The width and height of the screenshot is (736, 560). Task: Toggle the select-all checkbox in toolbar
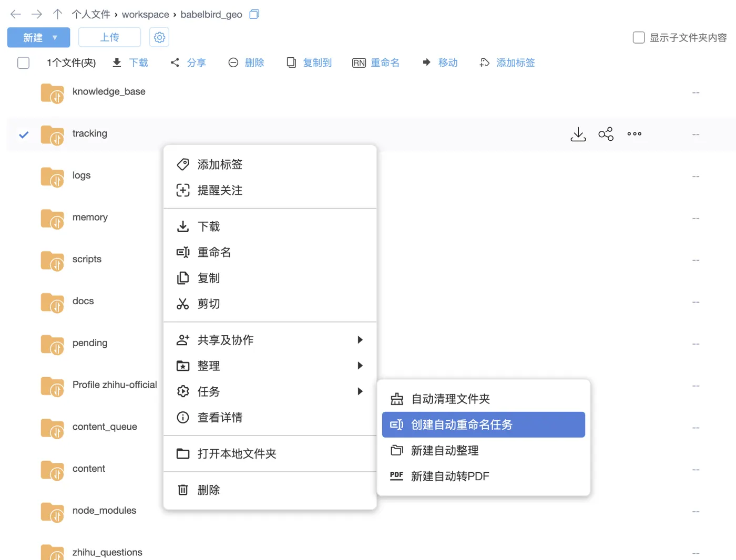pos(23,63)
